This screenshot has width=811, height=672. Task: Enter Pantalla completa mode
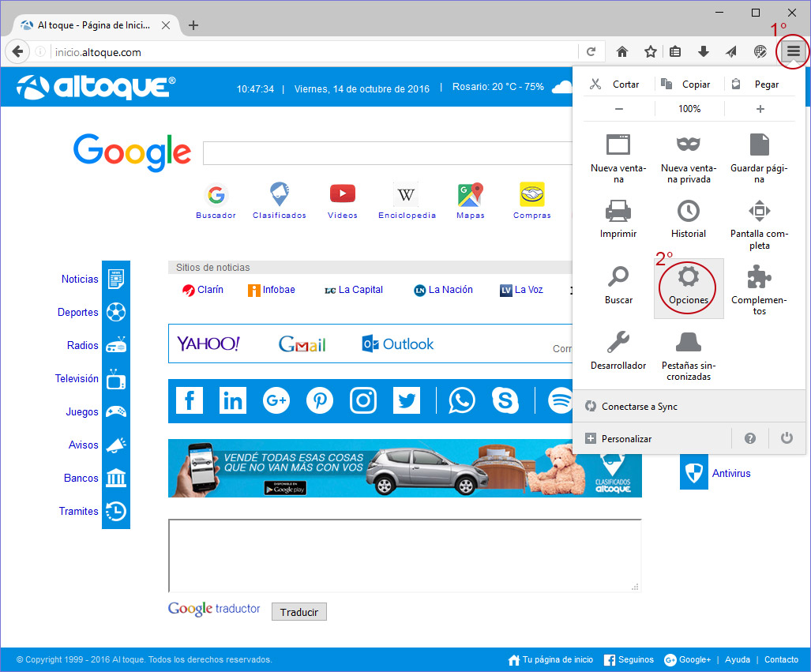click(x=759, y=224)
